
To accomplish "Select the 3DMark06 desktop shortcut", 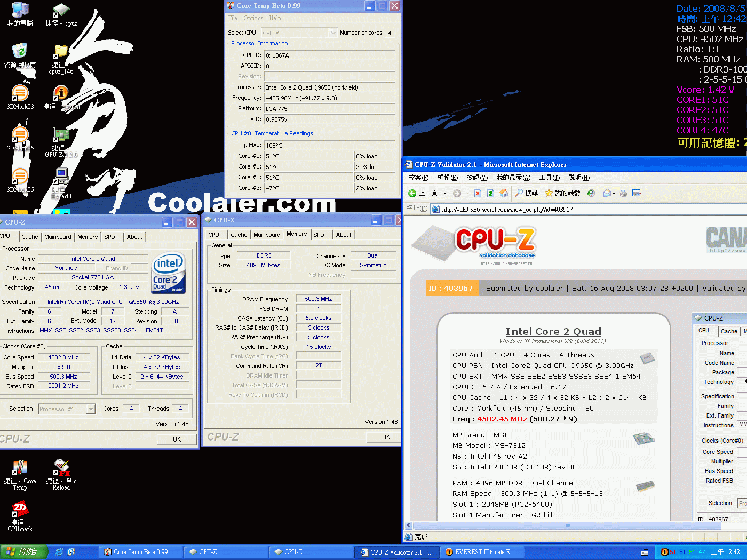I will click(20, 180).
